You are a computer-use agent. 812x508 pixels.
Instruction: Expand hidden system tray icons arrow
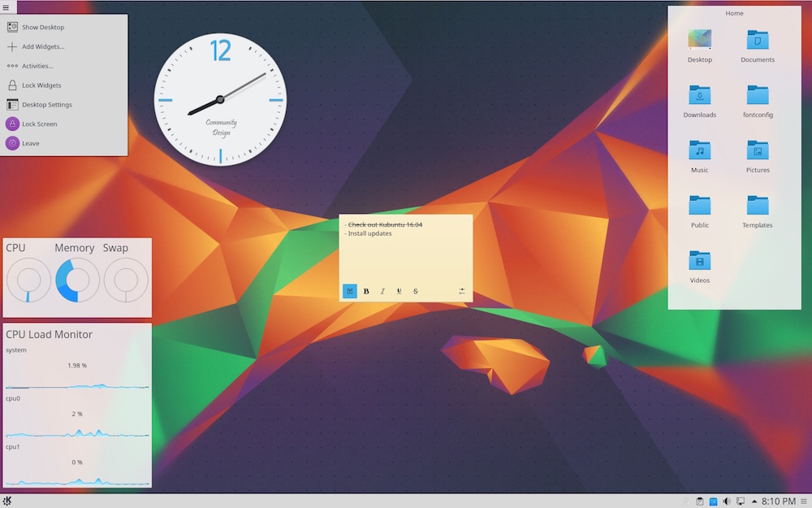(754, 501)
